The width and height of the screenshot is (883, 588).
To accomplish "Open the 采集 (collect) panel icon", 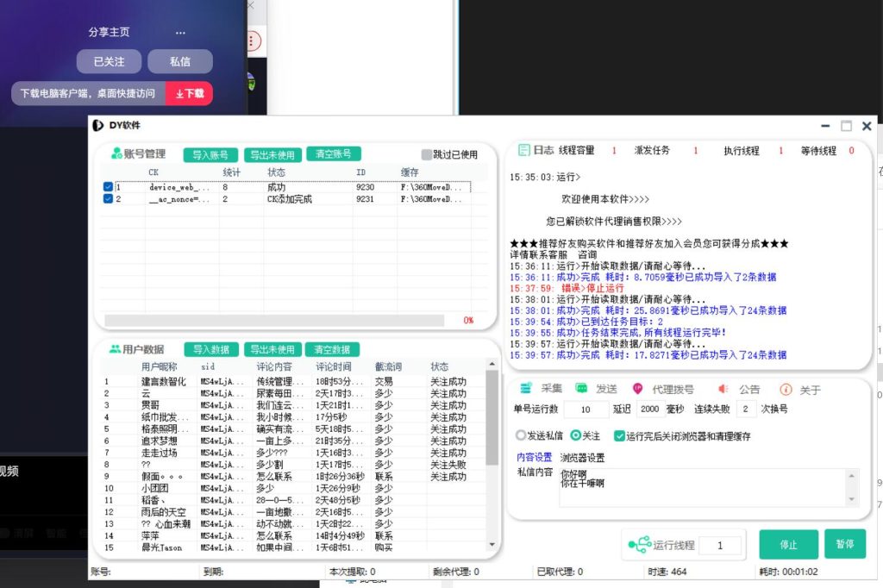I will [527, 390].
